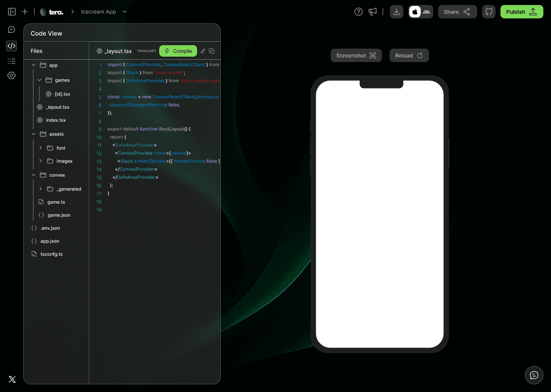
Task: Click the plus new project icon
Action: point(25,12)
